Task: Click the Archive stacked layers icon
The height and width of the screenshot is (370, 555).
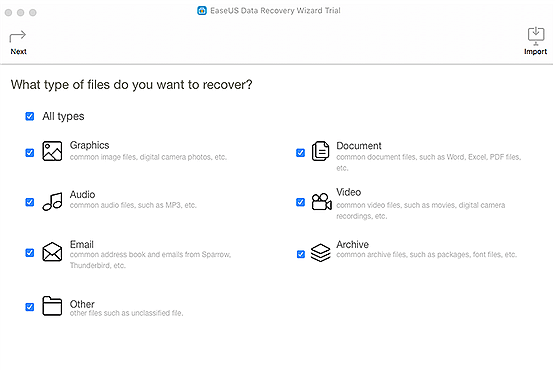Action: click(320, 252)
